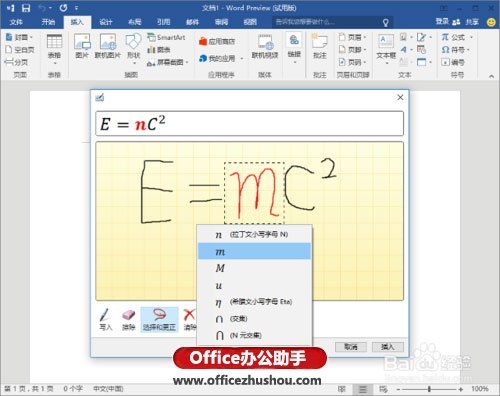Click the 联机视频 online video icon

tap(265, 46)
